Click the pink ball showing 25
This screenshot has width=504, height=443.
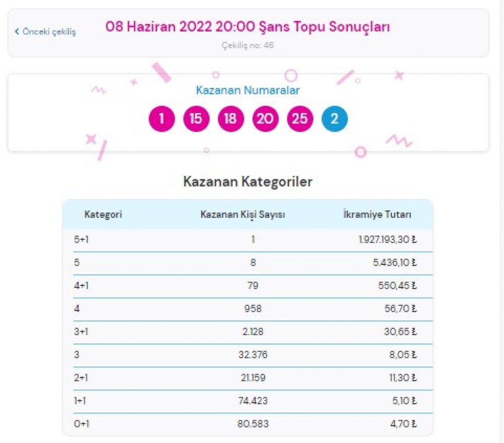(299, 118)
